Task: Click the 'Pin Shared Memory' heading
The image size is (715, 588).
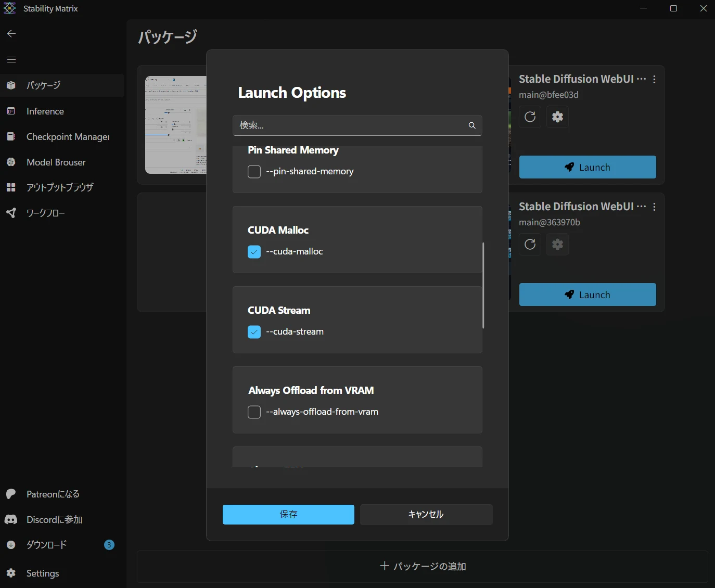Action: tap(293, 150)
